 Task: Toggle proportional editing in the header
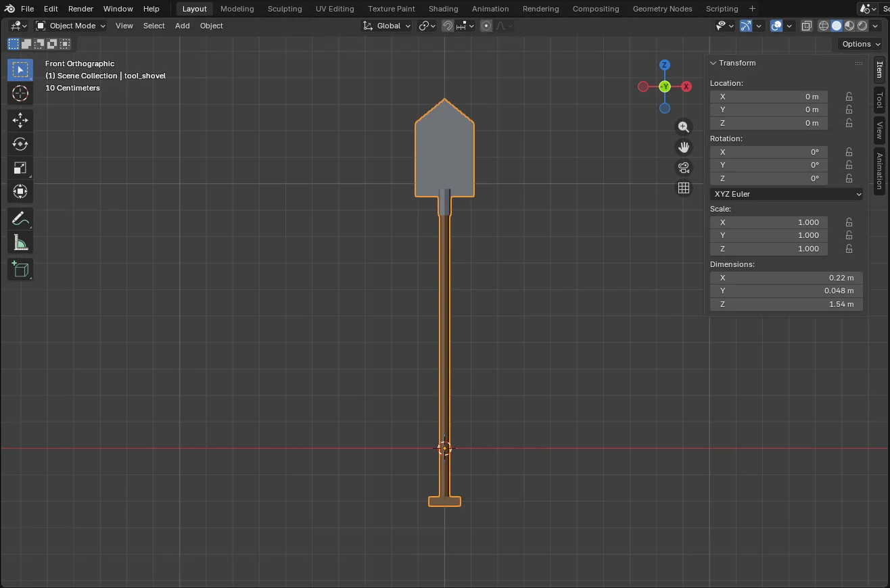tap(486, 26)
